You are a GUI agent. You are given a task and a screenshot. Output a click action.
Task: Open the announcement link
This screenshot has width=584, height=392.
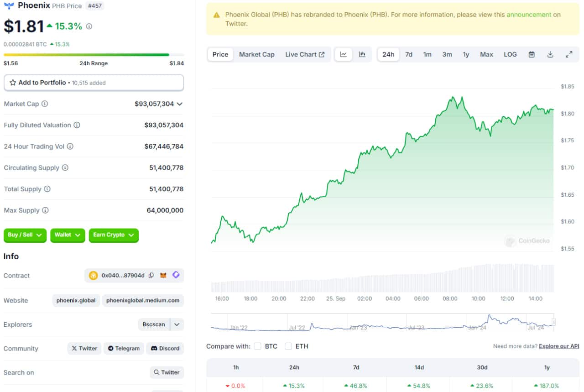coord(529,15)
